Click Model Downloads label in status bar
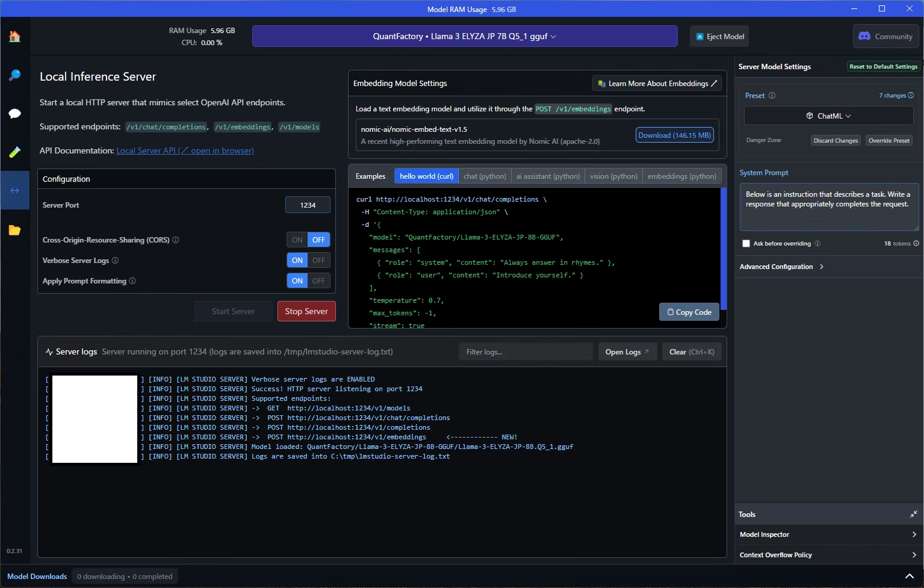Screen dimensions: 924x588 click(37, 576)
